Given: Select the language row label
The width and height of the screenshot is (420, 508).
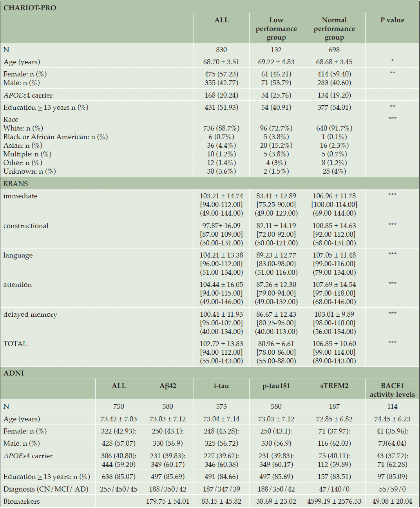Looking at the screenshot, I should tap(18, 255).
